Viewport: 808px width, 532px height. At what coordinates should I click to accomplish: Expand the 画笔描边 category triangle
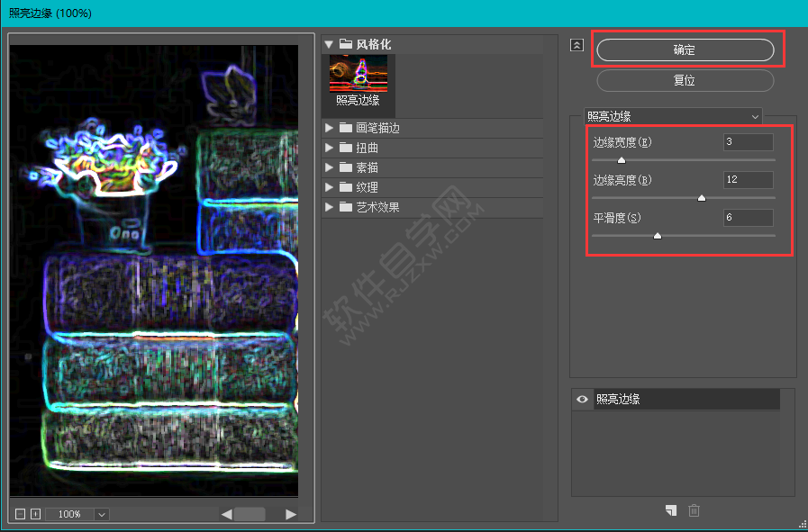pyautogui.click(x=329, y=128)
